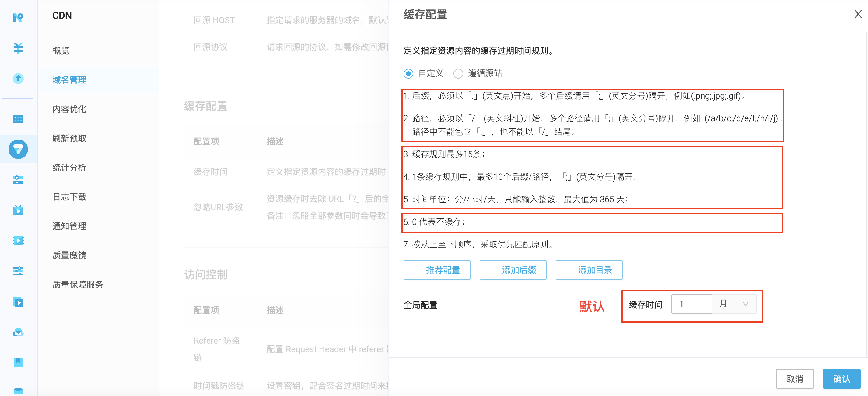Open 域名管理 in the CDN menu
Image resolution: width=868 pixels, height=396 pixels.
pos(69,80)
